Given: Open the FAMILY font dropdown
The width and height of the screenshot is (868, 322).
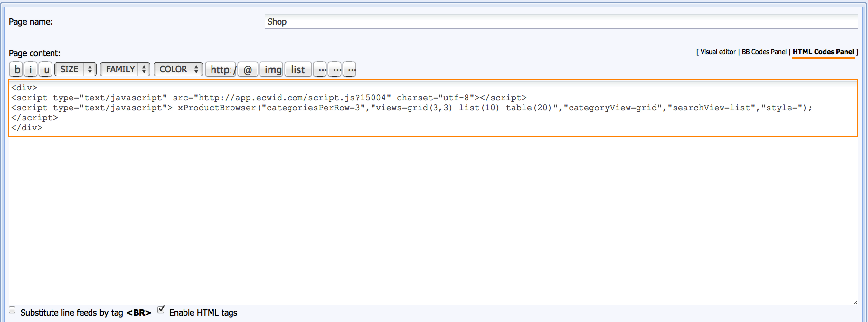Looking at the screenshot, I should point(125,69).
